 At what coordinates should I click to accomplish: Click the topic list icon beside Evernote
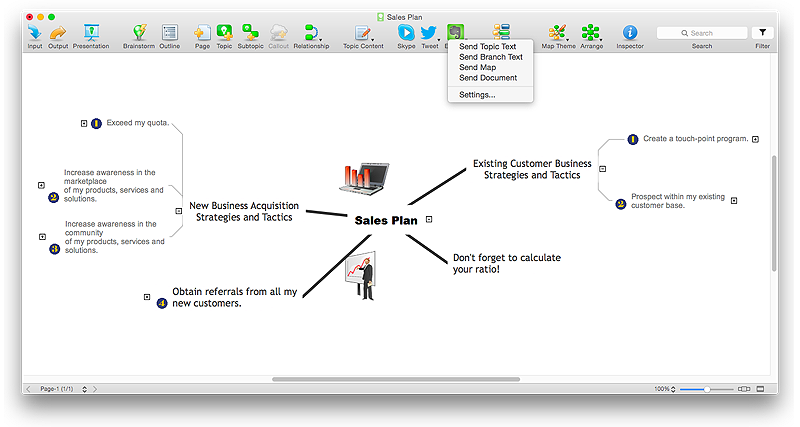tap(502, 31)
